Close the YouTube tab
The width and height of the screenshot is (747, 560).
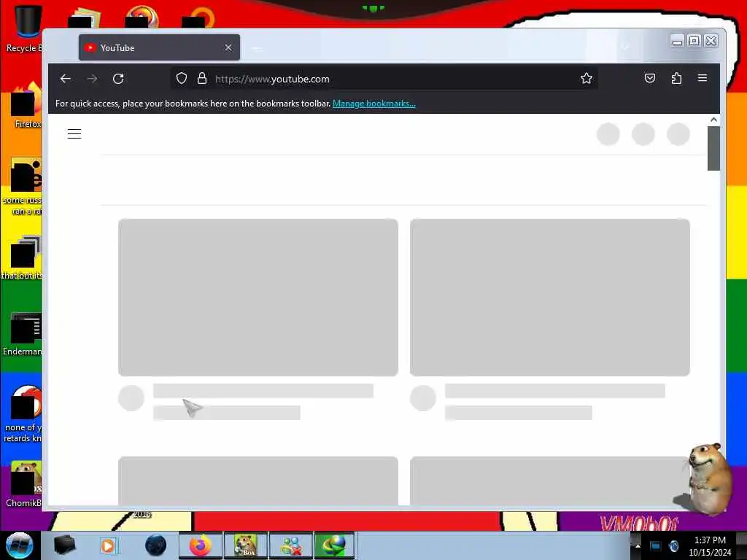(228, 47)
